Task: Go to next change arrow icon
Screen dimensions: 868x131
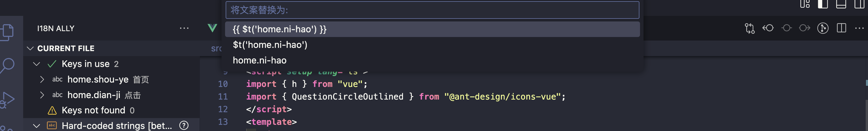Action: click(805, 28)
